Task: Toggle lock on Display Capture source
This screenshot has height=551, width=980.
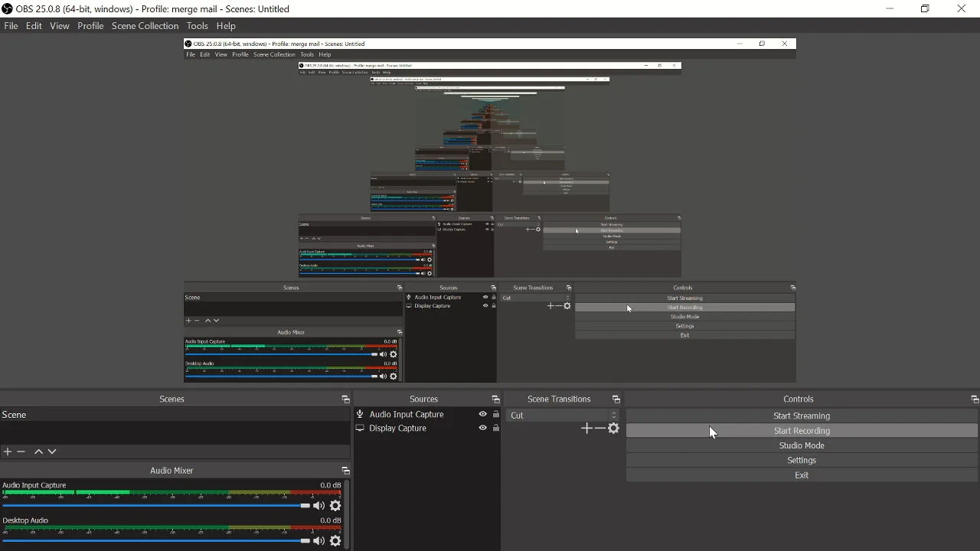Action: click(495, 428)
